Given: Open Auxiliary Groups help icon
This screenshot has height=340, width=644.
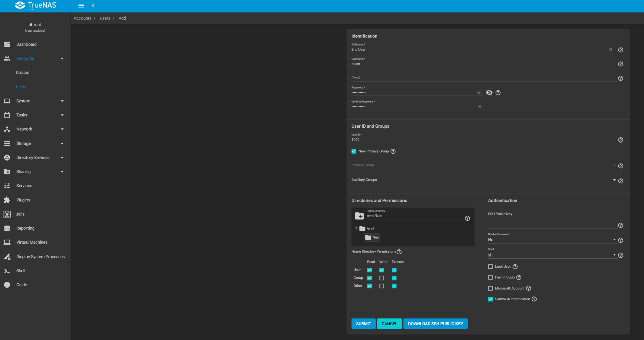Looking at the screenshot, I should 621,181.
